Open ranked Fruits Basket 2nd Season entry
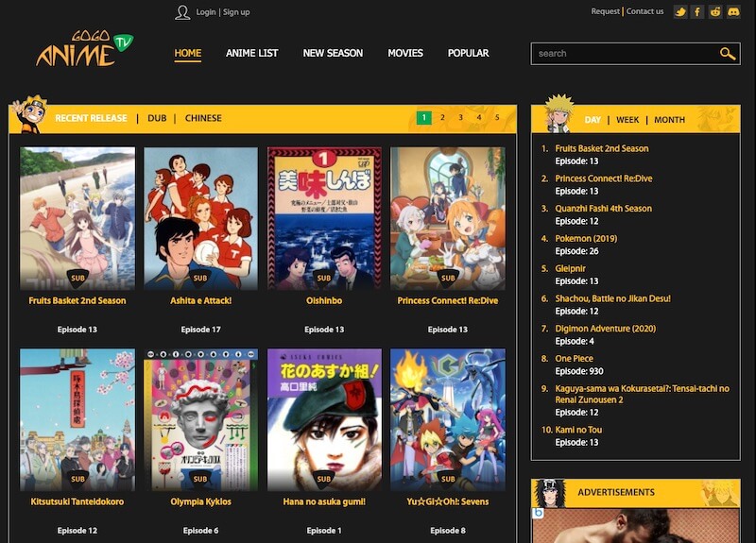The image size is (756, 543). pos(602,148)
